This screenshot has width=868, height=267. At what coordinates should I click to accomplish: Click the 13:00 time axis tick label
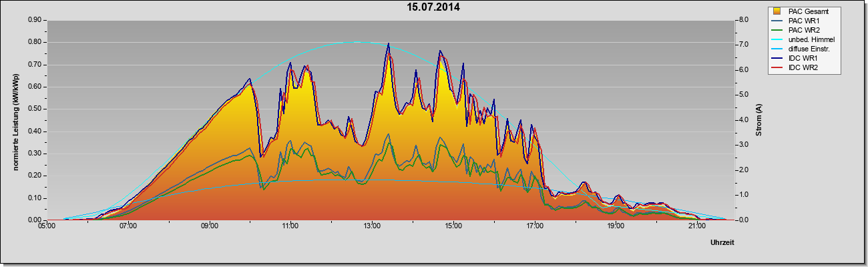tap(371, 227)
